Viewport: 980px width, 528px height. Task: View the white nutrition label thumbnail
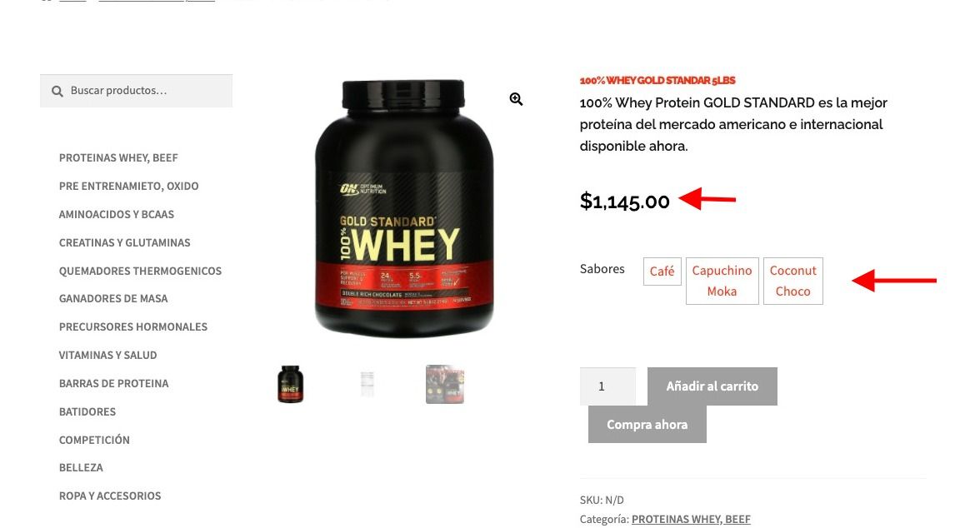(367, 384)
